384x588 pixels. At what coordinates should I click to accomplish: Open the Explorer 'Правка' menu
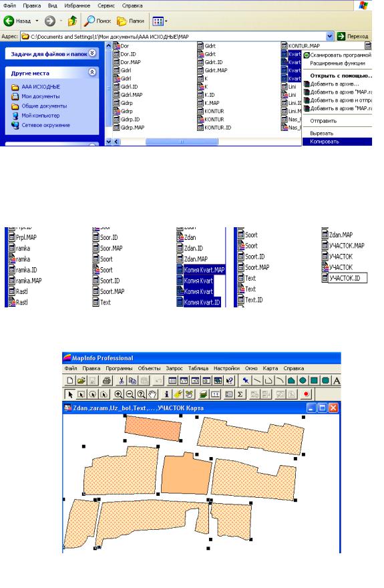32,5
